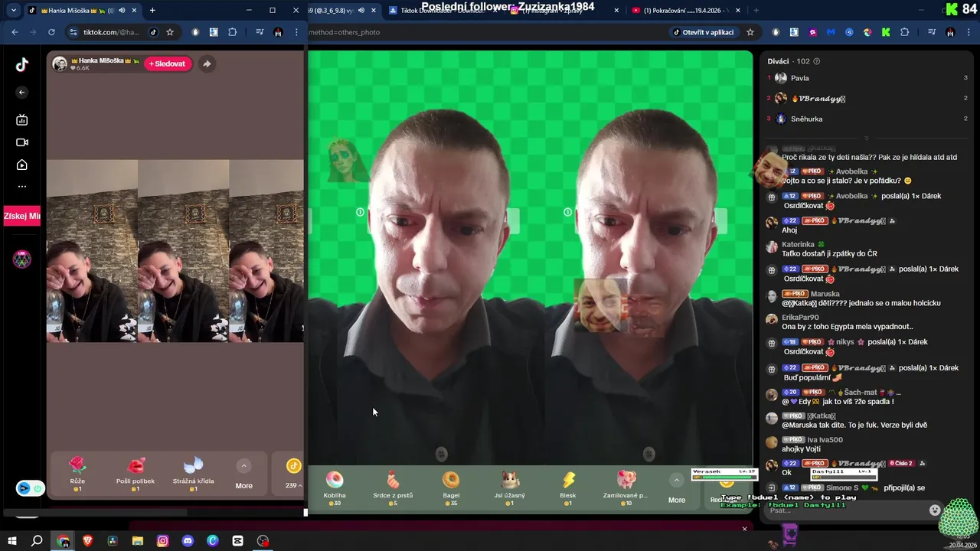Open Discord from the taskbar
The height and width of the screenshot is (551, 980).
pos(188,541)
